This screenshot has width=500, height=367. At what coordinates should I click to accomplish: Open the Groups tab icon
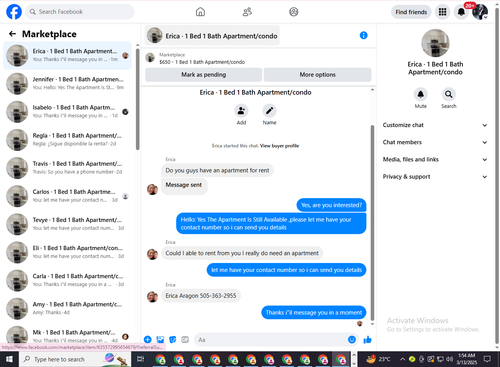click(x=294, y=12)
